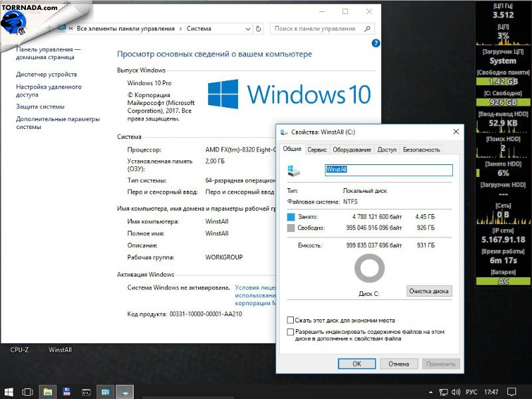Click the Занято HDD 6% bar

tap(503, 173)
